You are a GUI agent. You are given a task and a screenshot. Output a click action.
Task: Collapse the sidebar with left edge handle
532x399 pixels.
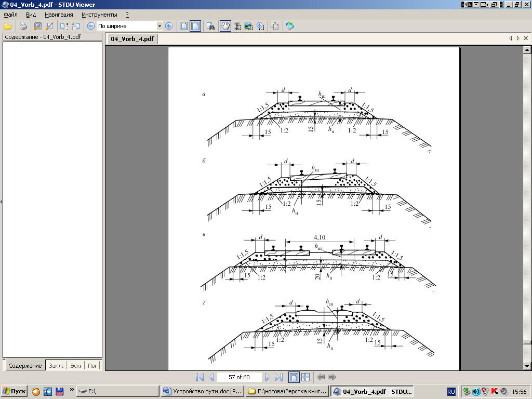tap(1, 202)
